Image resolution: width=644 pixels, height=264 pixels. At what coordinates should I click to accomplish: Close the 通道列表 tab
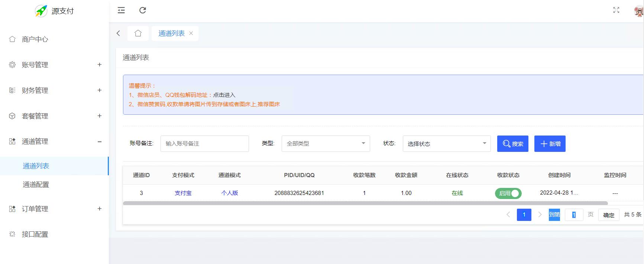(191, 33)
